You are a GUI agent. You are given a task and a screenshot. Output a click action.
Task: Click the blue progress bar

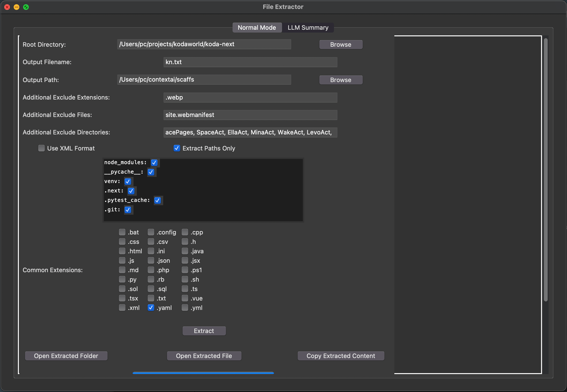point(203,373)
